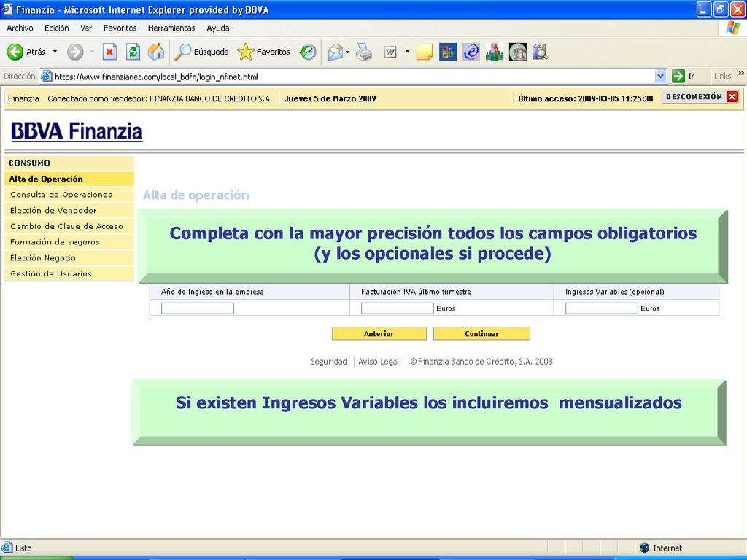Select Alta de Operación in the sidebar
The width and height of the screenshot is (747, 560).
[69, 179]
